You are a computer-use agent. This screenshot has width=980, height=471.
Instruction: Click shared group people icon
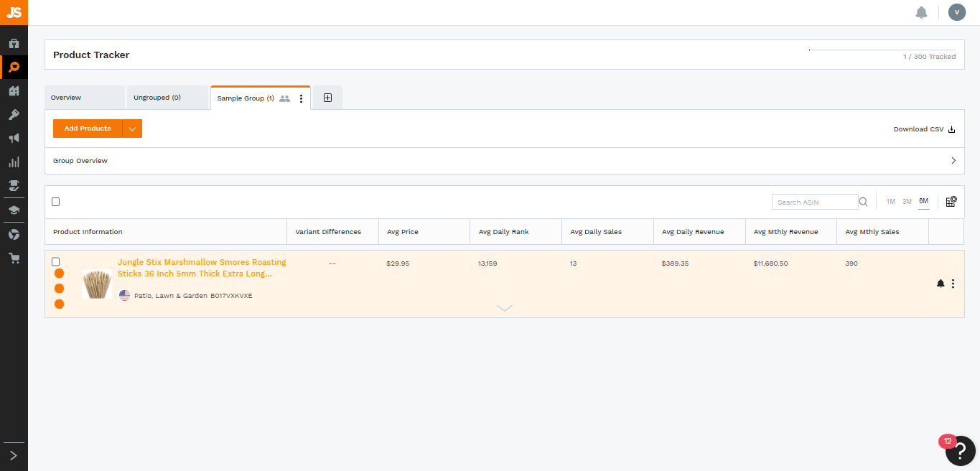pos(284,98)
